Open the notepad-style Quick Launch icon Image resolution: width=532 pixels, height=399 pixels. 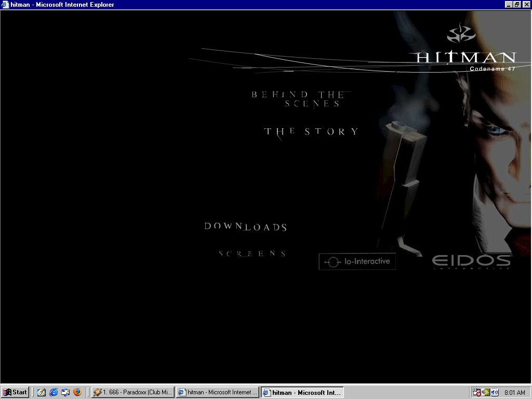tap(42, 392)
